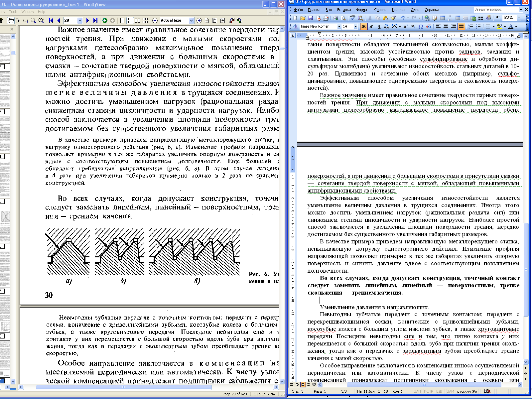
Task: Open the Файл menu in Word
Action: (298, 10)
